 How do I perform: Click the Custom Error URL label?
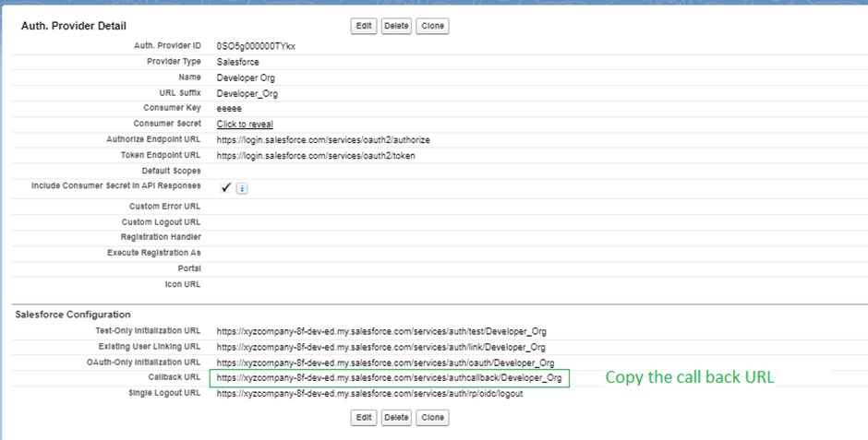pos(165,207)
